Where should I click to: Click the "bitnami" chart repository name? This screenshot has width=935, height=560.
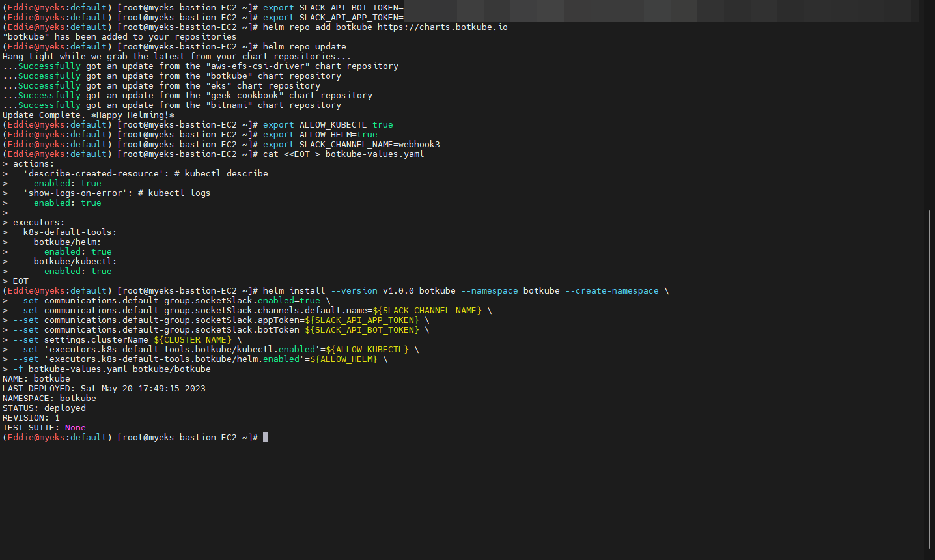coord(229,105)
